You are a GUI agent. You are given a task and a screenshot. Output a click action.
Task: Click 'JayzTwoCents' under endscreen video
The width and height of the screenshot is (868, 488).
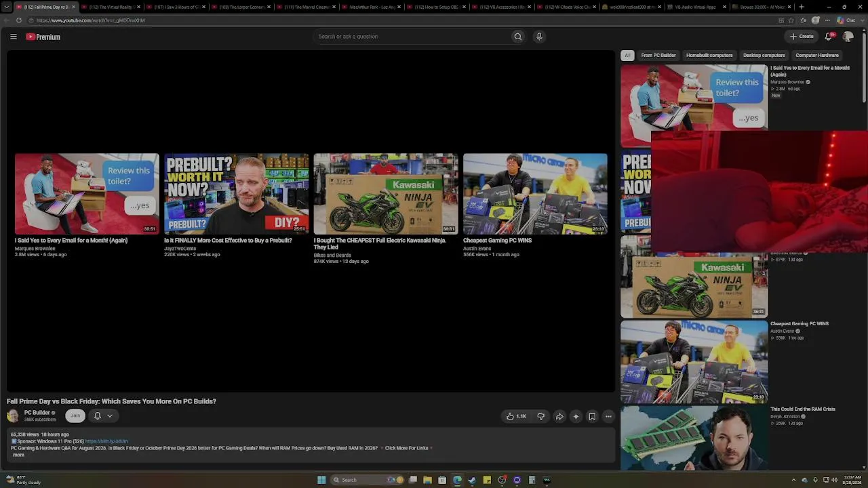(180, 249)
